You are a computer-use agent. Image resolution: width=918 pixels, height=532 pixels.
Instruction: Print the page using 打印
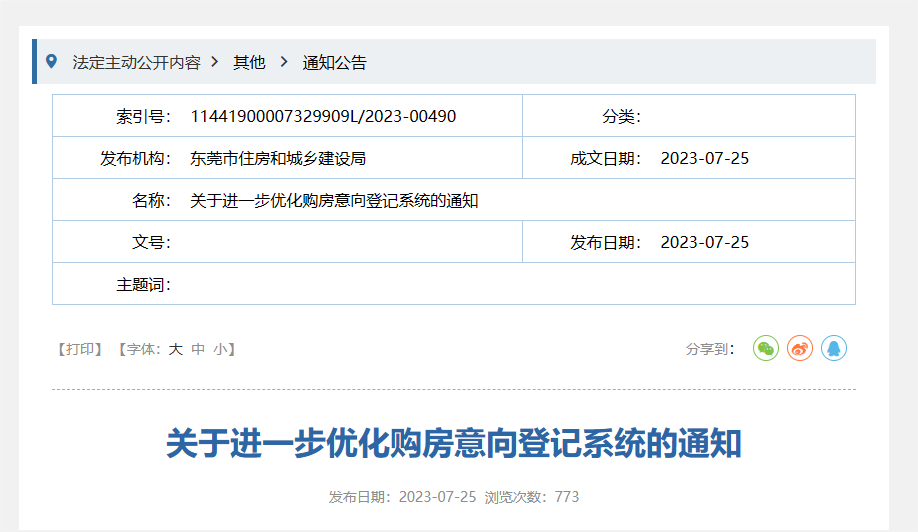(x=80, y=349)
